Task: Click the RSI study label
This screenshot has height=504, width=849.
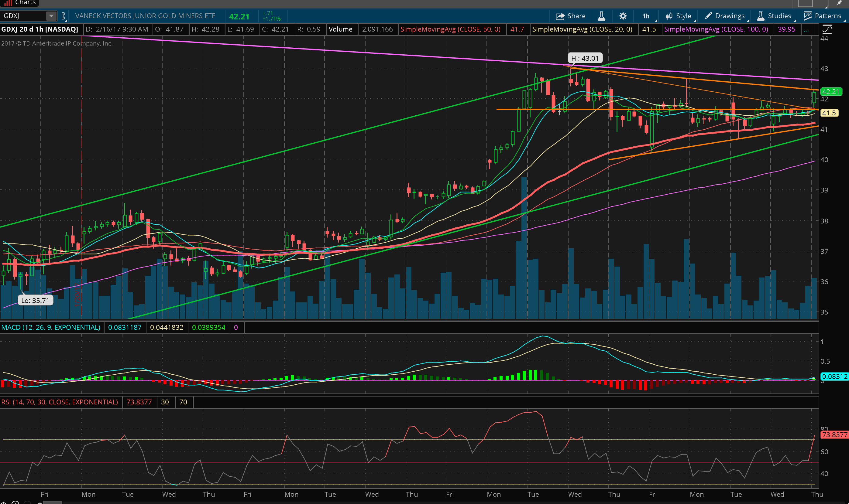Action: (x=60, y=402)
